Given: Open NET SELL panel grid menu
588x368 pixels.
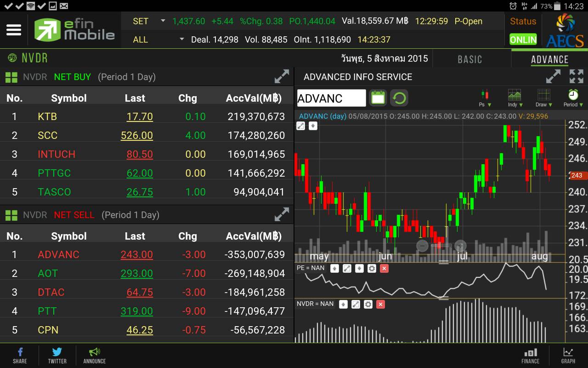Looking at the screenshot, I should tap(11, 215).
